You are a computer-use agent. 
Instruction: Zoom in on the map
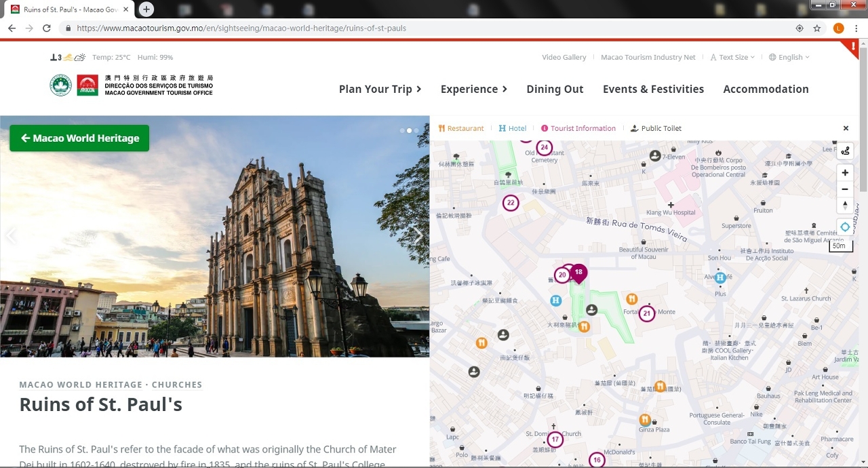[x=844, y=173]
